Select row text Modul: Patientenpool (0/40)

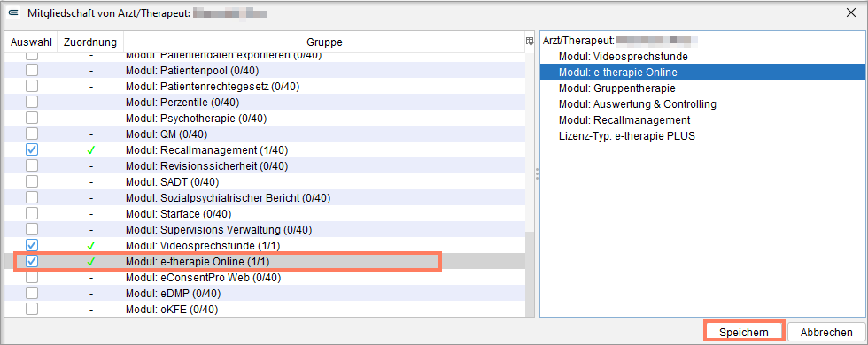(192, 70)
